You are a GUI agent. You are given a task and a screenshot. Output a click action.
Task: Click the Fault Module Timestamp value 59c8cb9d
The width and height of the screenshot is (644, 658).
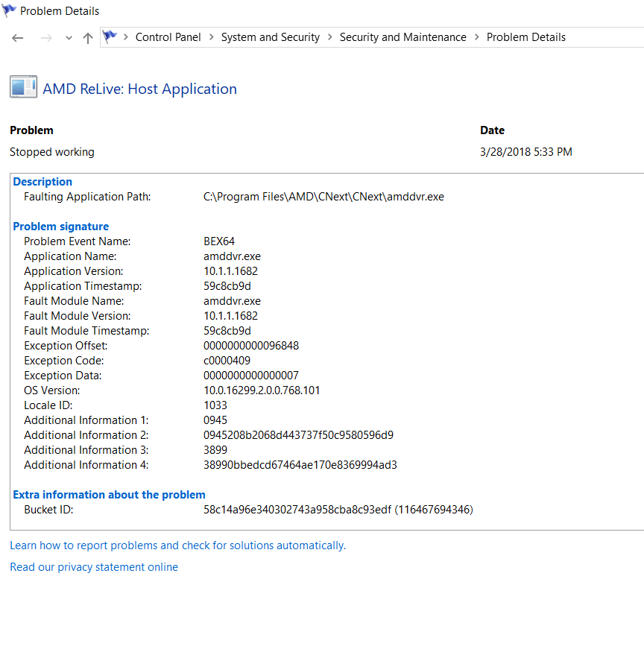click(x=227, y=331)
